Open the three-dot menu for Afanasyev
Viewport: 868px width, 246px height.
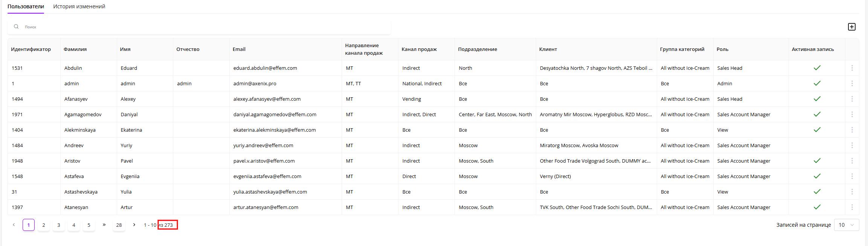pyautogui.click(x=852, y=99)
